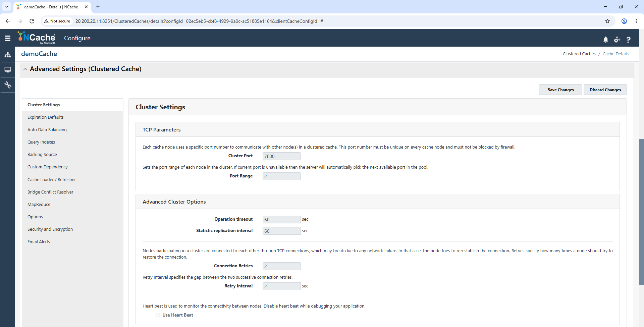Click Discard Changes button
The width and height of the screenshot is (644, 327).
pyautogui.click(x=605, y=90)
